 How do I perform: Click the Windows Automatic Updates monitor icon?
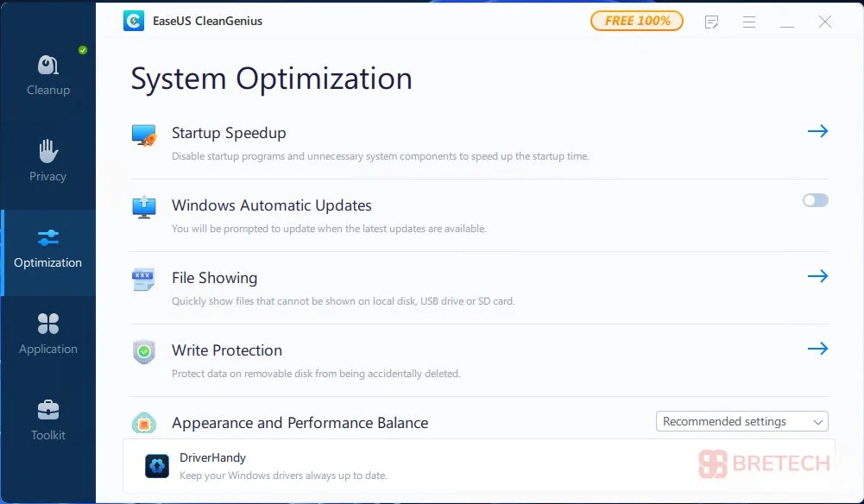144,207
